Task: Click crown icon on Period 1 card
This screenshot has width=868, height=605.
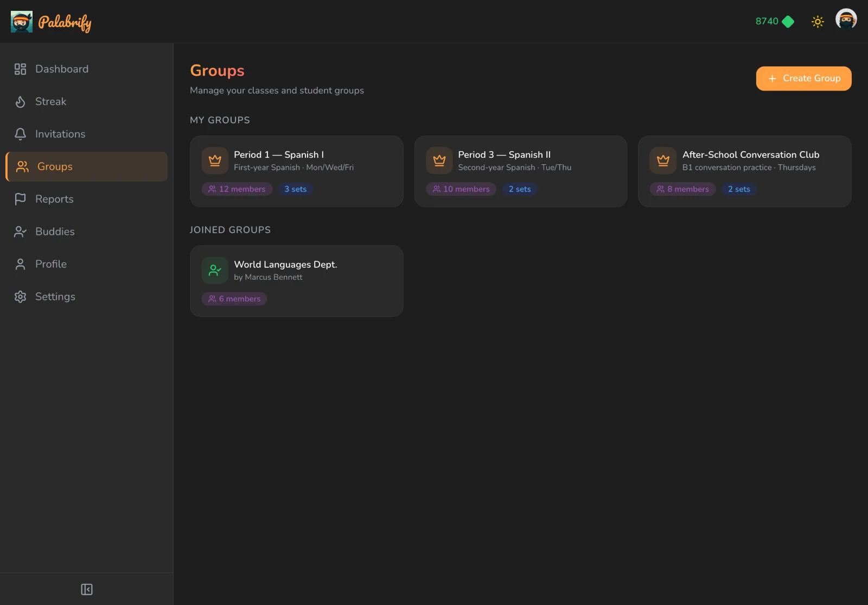Action: point(215,160)
